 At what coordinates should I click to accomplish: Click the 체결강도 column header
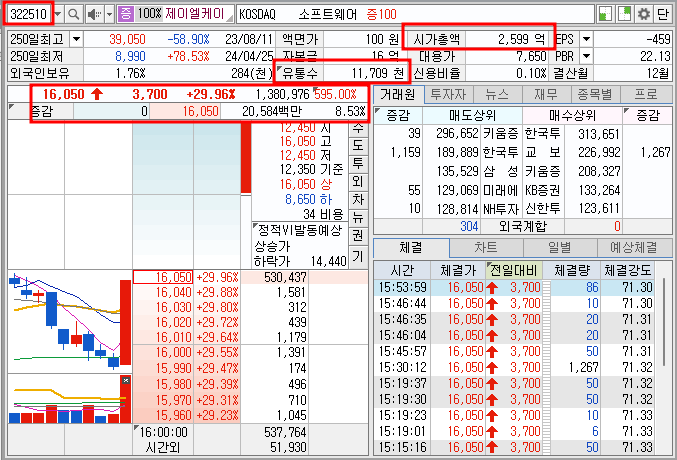[x=627, y=270]
